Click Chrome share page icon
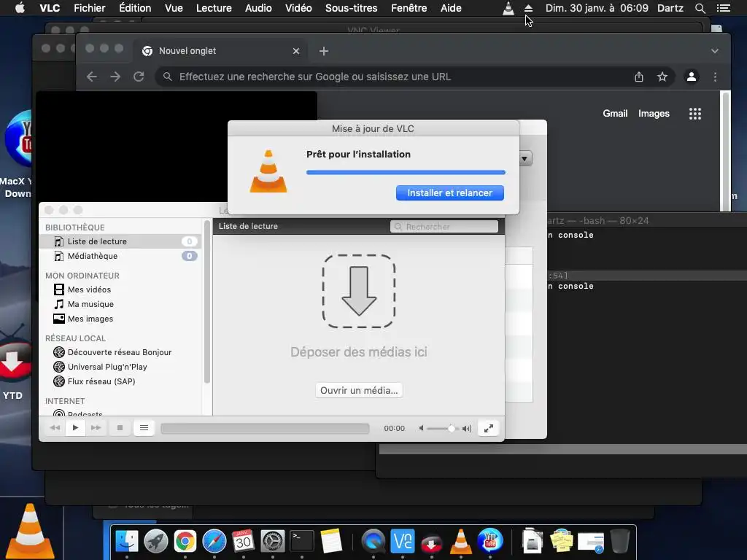Viewport: 747px width, 560px height. [x=639, y=77]
